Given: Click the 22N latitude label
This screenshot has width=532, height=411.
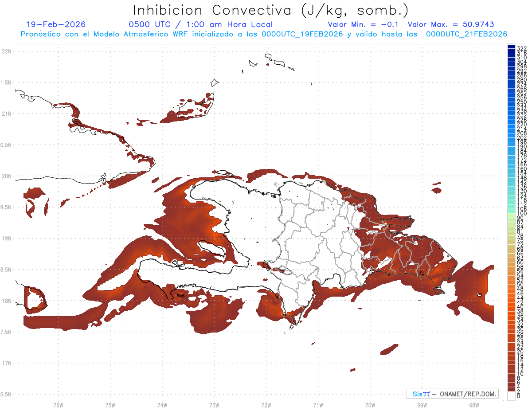Looking at the screenshot, I should tap(7, 51).
